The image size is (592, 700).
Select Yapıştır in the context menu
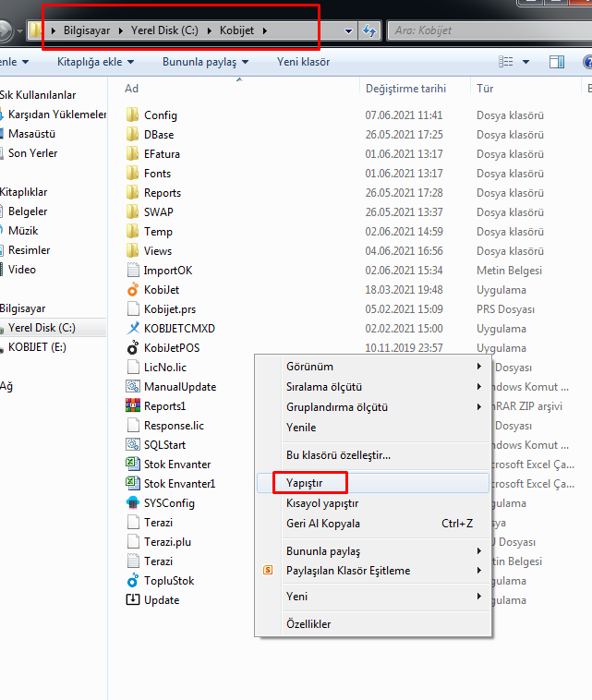373,483
